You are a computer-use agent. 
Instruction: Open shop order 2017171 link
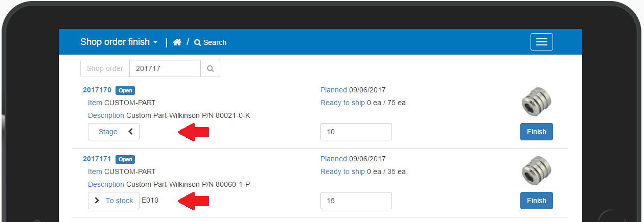click(x=97, y=159)
